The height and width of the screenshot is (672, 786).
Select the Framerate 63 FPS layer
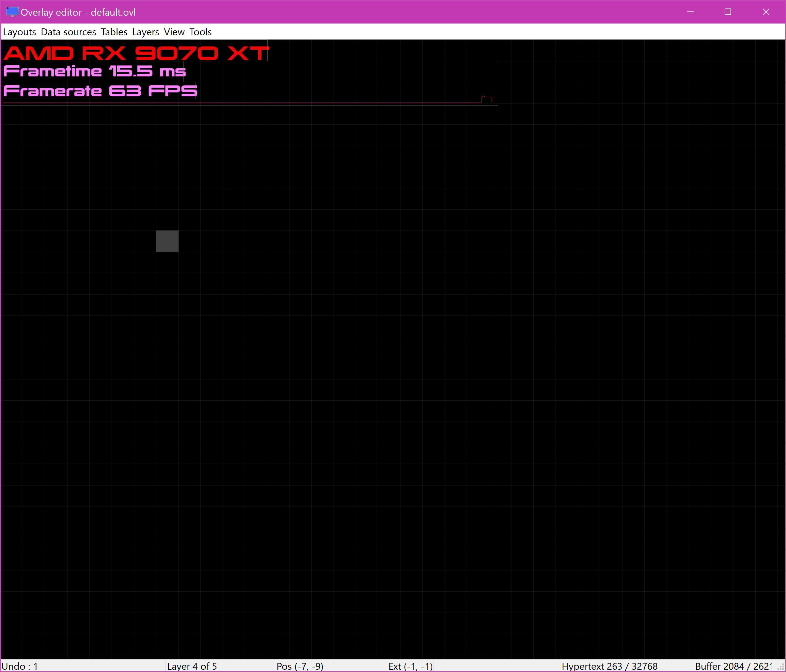[x=100, y=91]
